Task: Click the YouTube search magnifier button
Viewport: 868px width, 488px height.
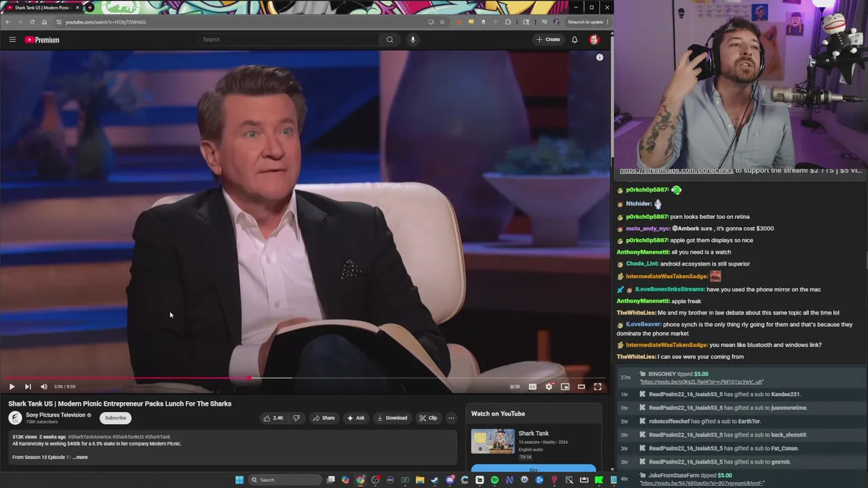Action: click(390, 39)
